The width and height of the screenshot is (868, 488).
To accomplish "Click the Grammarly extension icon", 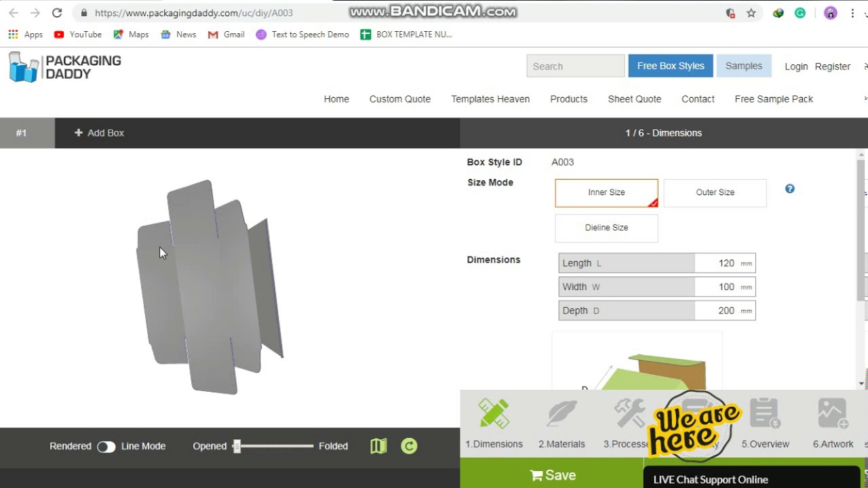I will coord(800,13).
